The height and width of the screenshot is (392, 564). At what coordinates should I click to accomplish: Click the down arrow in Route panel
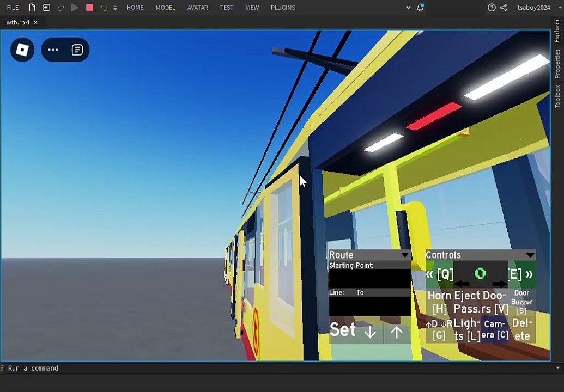coord(370,332)
